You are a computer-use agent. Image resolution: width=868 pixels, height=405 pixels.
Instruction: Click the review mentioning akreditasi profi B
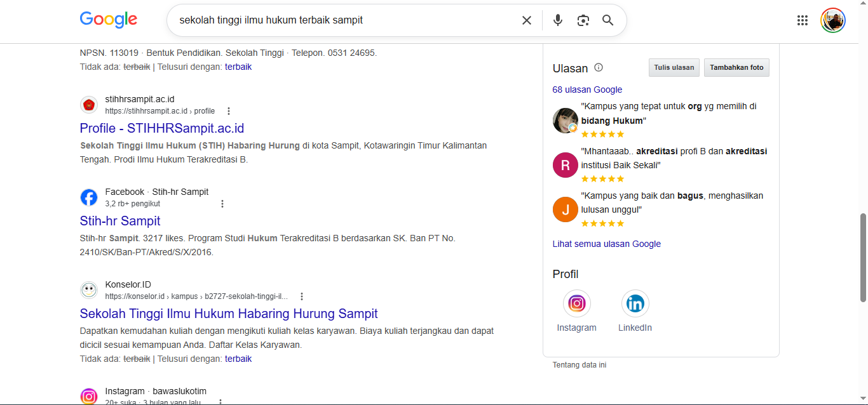pyautogui.click(x=674, y=158)
